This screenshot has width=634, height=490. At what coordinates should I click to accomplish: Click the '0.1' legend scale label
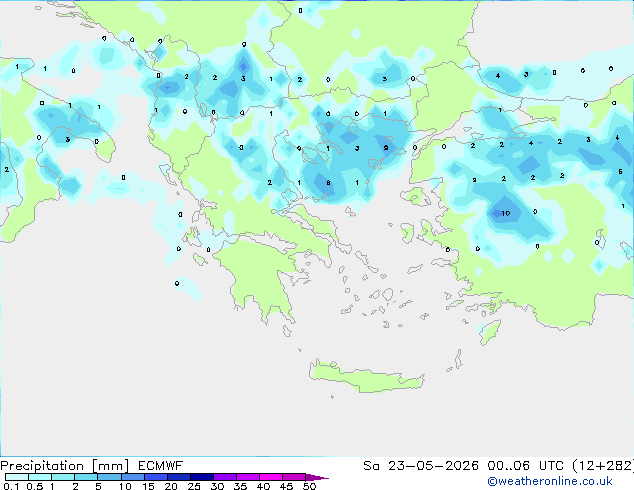(x=11, y=486)
